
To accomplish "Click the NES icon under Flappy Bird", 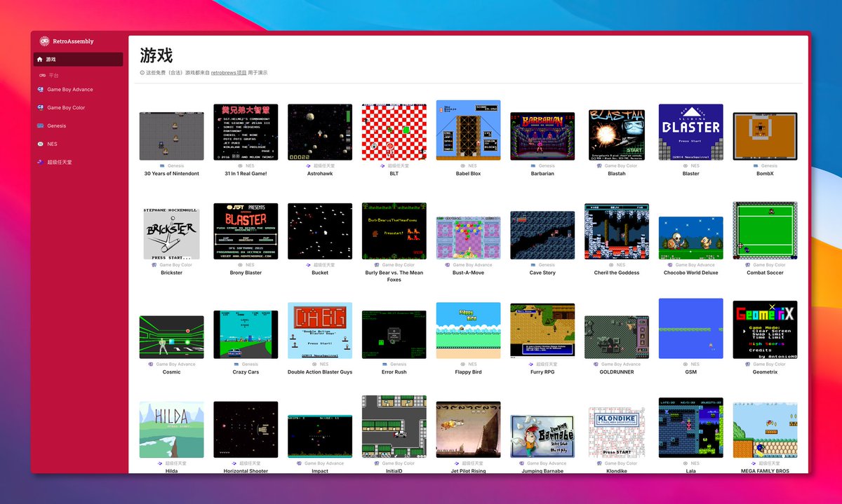I will coord(464,364).
